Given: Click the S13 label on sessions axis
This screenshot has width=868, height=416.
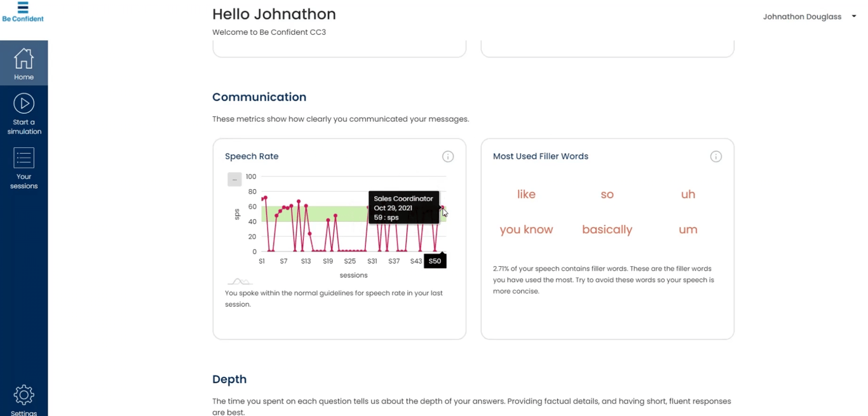Looking at the screenshot, I should point(306,261).
